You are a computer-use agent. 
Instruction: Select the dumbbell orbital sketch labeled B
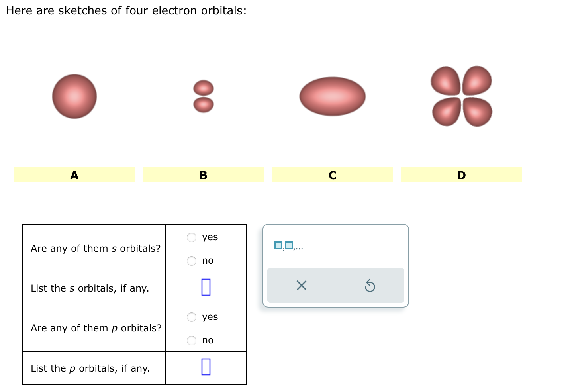click(x=204, y=96)
